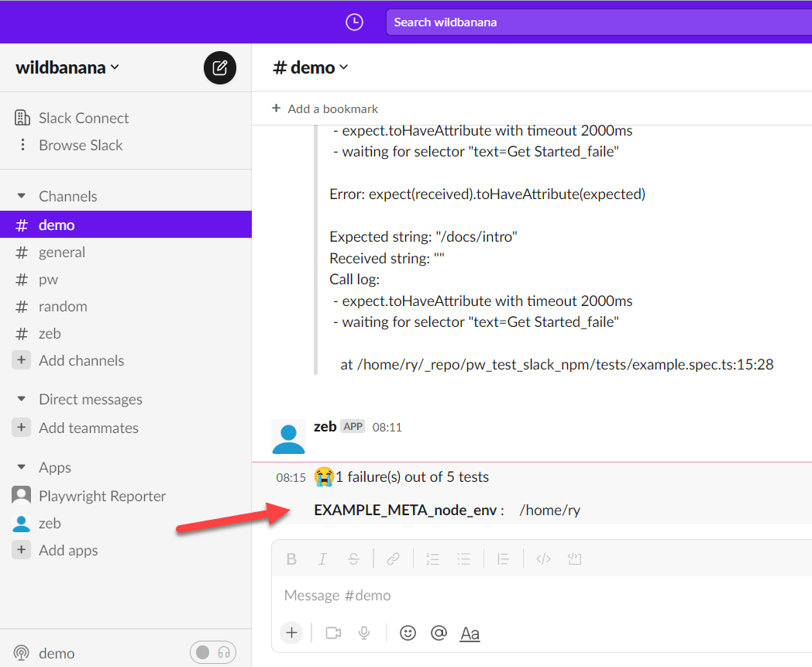The image size is (812, 667).
Task: Click the Search wildbanana field
Action: click(599, 22)
